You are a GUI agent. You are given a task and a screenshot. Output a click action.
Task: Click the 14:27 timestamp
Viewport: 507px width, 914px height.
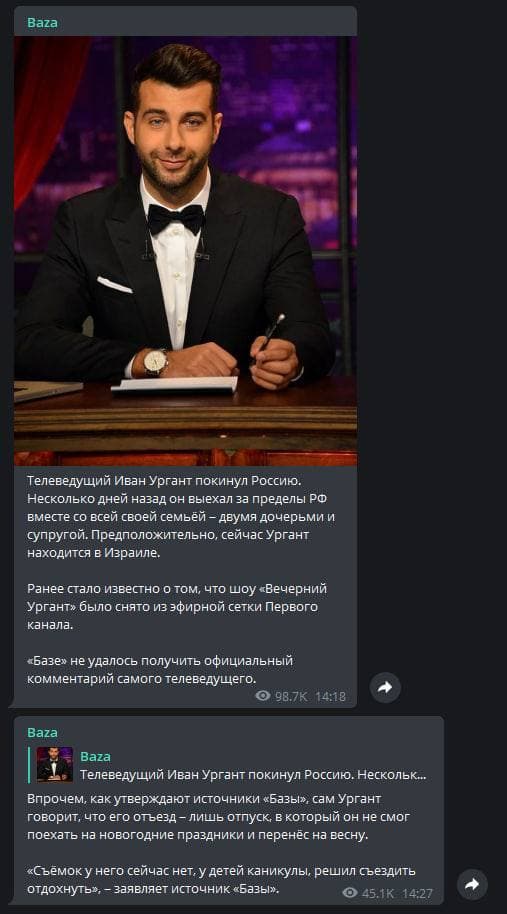pos(417,893)
